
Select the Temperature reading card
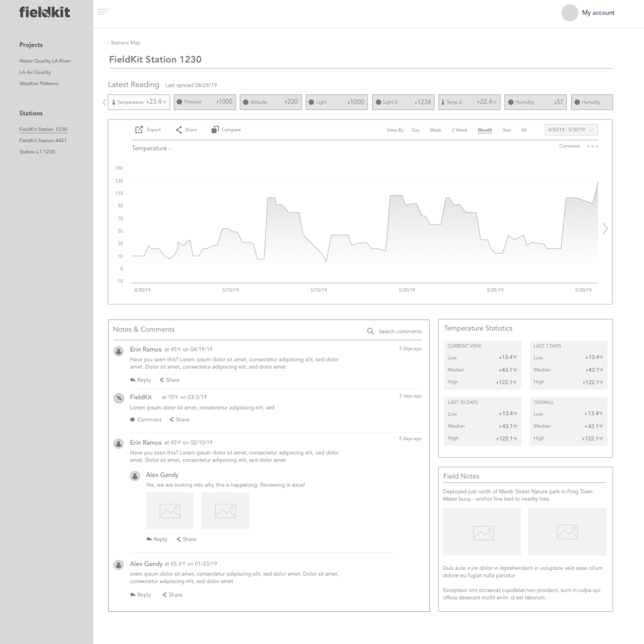coord(138,102)
